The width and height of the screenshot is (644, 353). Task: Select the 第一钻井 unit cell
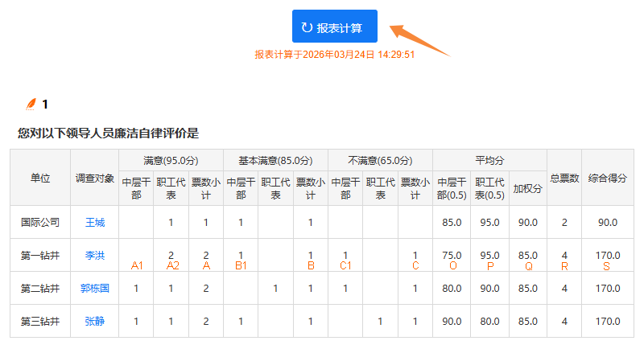(40, 256)
